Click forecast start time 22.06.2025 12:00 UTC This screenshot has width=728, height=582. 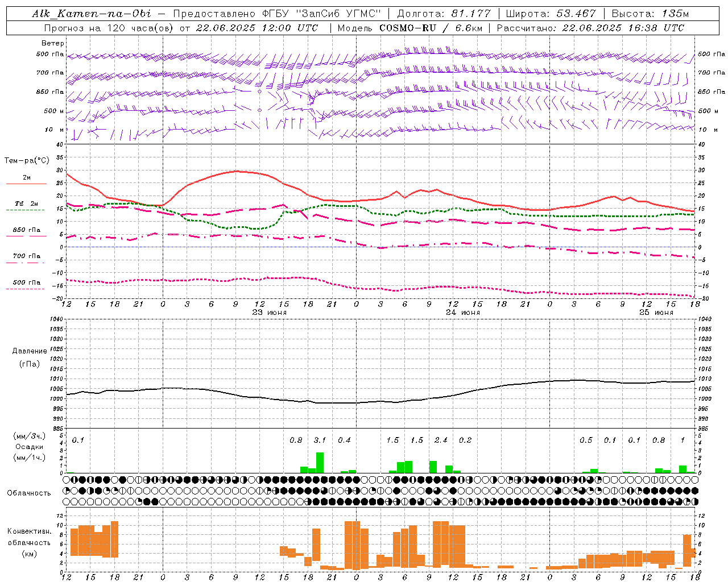point(257,28)
